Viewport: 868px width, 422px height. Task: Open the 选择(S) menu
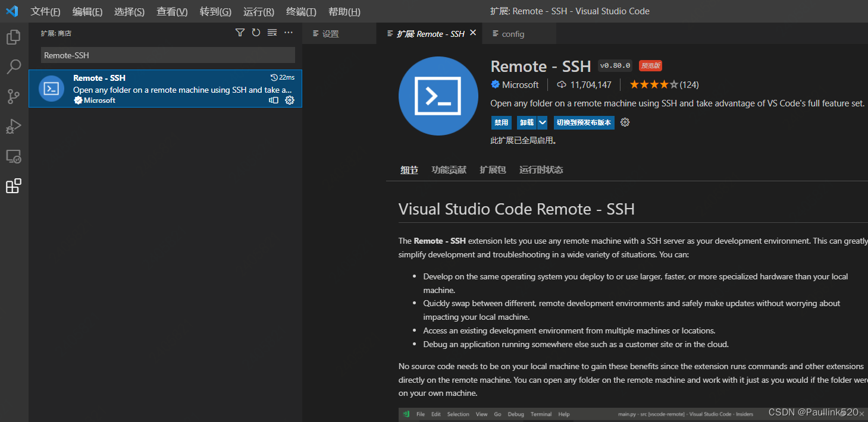pyautogui.click(x=129, y=12)
